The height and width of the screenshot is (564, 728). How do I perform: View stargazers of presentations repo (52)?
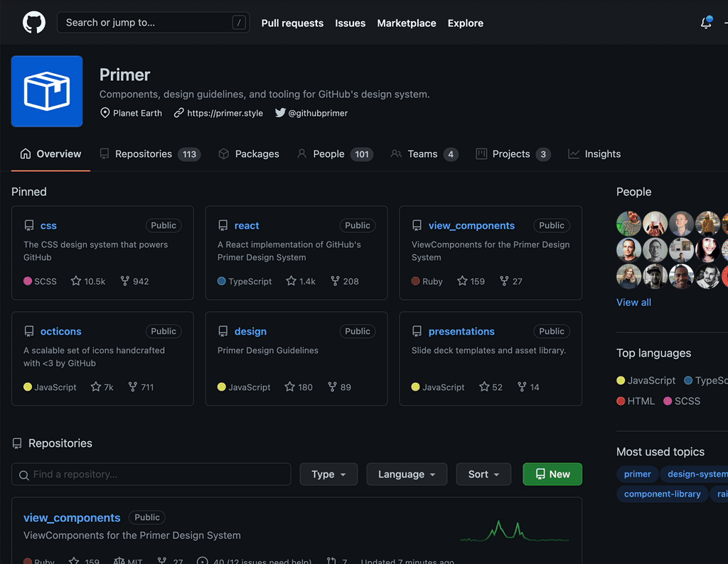tap(491, 387)
